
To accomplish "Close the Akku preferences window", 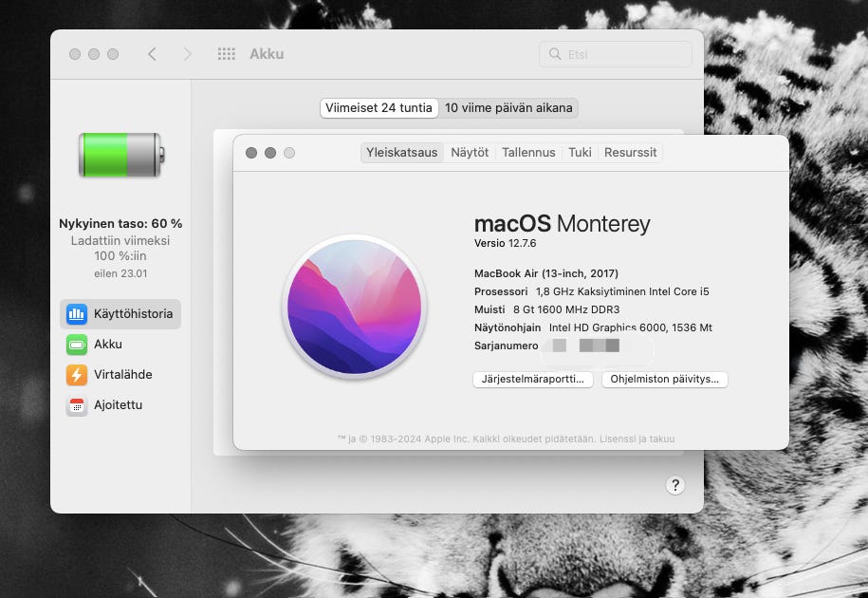I will coord(75,54).
